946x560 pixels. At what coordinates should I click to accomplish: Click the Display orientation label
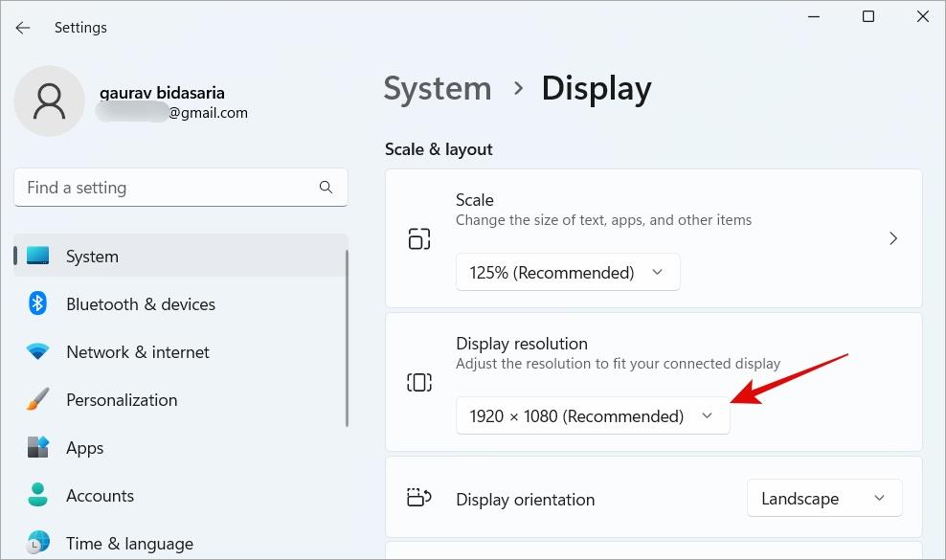pos(526,499)
